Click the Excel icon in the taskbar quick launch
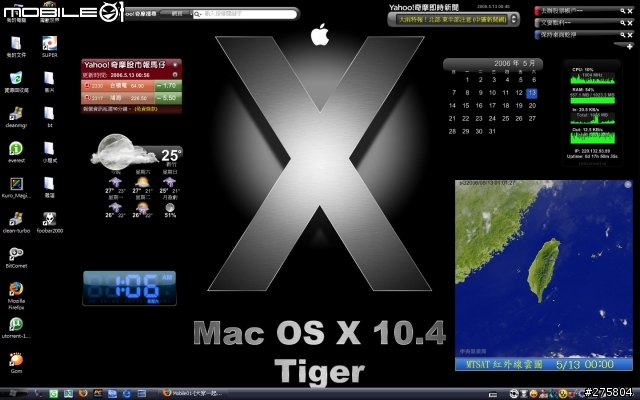This screenshot has width=640, height=400. (68, 393)
